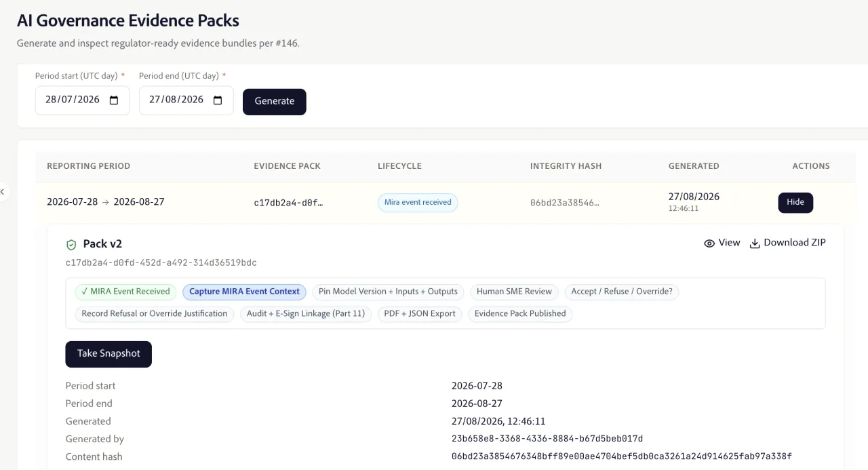Click the truncated pack ID c17db2a4-d0f…
868x470 pixels.
(288, 203)
